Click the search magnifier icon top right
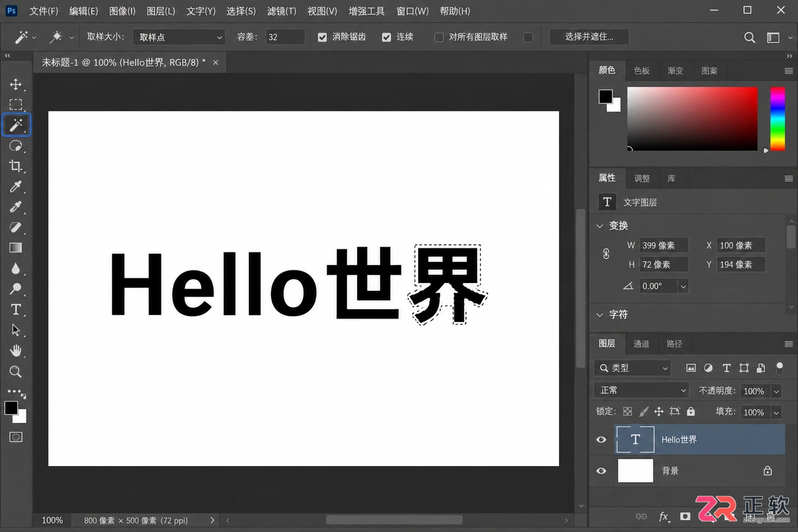 749,37
